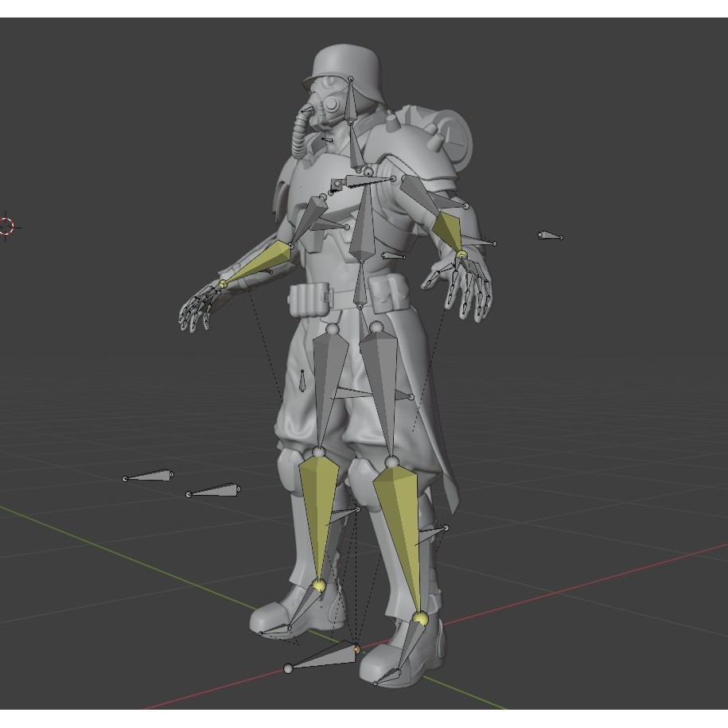Select toe bone in character's left boot
The height and width of the screenshot is (728, 728).
(387, 676)
